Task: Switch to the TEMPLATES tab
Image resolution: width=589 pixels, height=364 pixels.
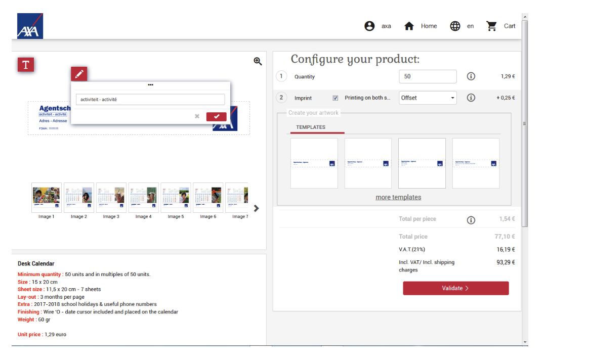Action: (311, 127)
